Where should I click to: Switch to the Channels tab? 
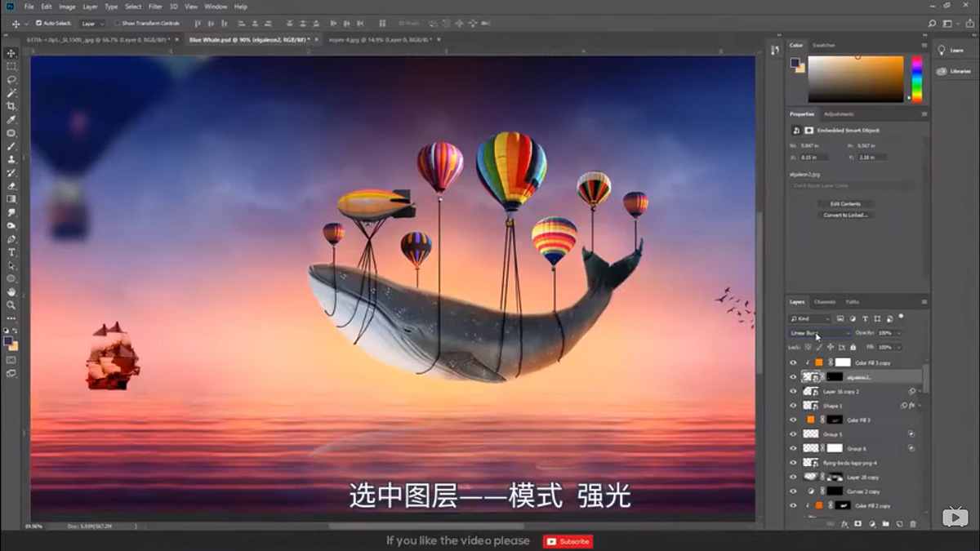pyautogui.click(x=826, y=300)
